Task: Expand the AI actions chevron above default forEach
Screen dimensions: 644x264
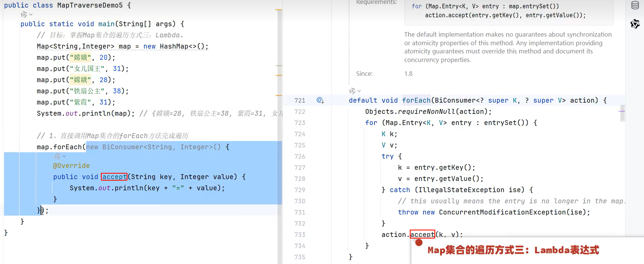Action: tap(359, 91)
